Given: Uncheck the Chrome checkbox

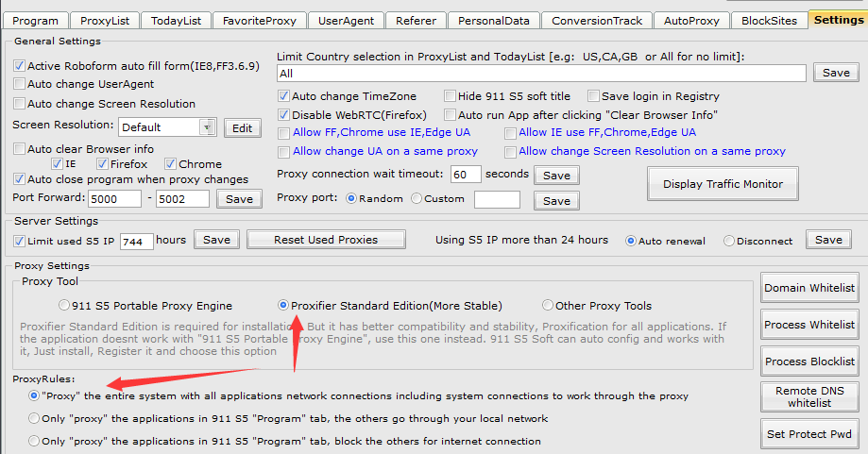Looking at the screenshot, I should point(171,163).
